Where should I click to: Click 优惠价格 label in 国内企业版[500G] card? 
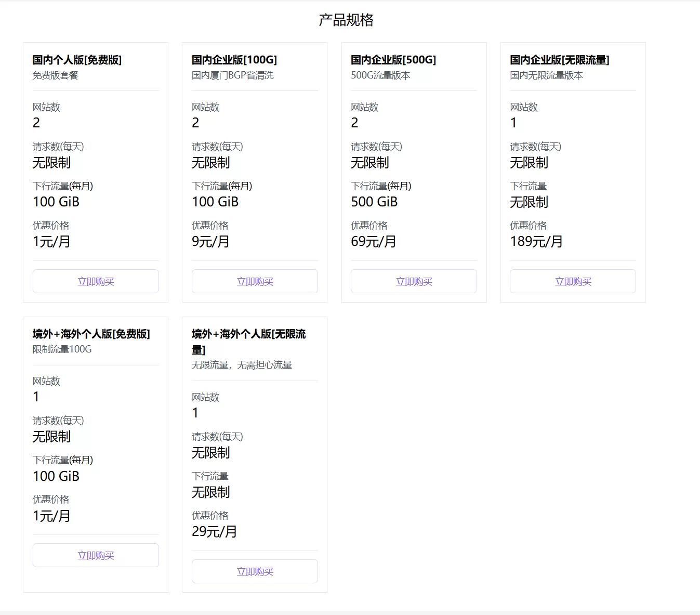tap(369, 225)
